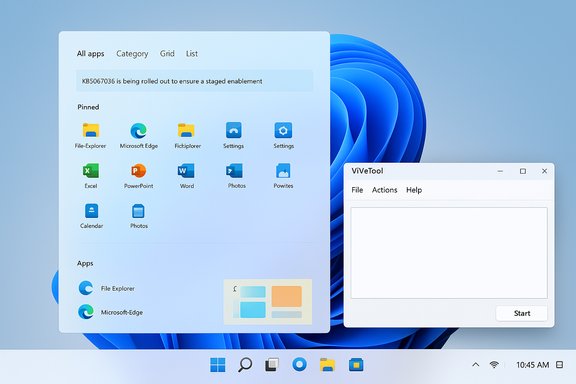Open File Explorer from the taskbar
576x384 pixels.
click(x=327, y=365)
